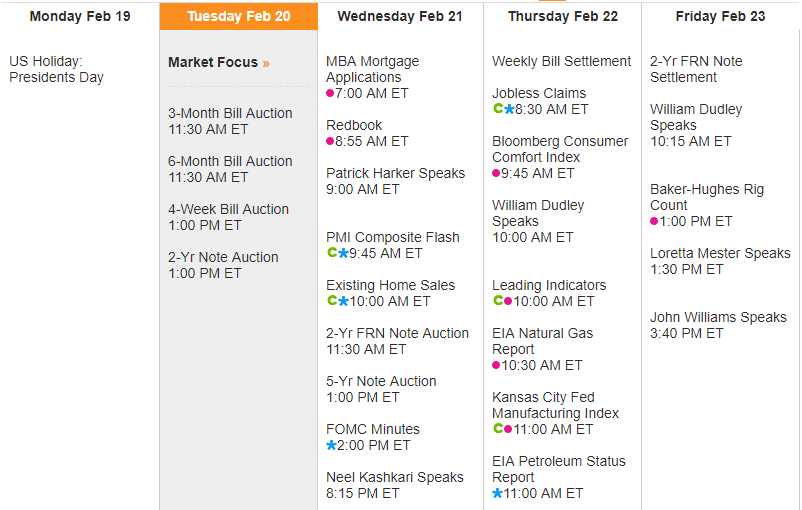802x510 pixels.
Task: Click the blue star next to Jobless Claims time
Action: 509,109
